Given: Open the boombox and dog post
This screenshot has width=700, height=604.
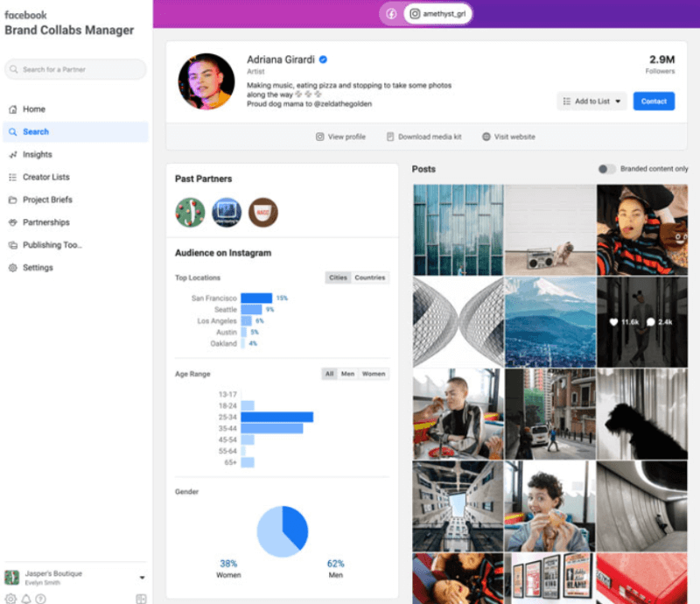Looking at the screenshot, I should (550, 229).
